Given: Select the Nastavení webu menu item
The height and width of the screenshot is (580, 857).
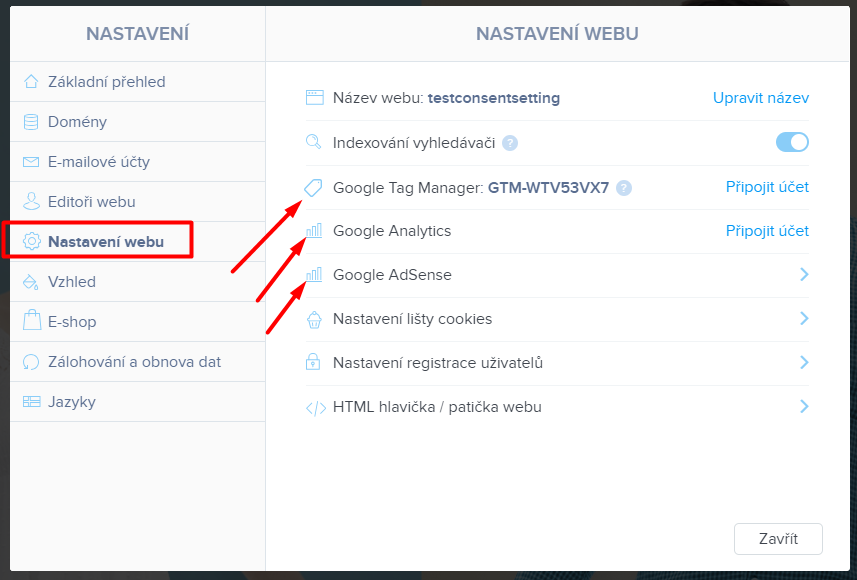Looking at the screenshot, I should coord(138,242).
